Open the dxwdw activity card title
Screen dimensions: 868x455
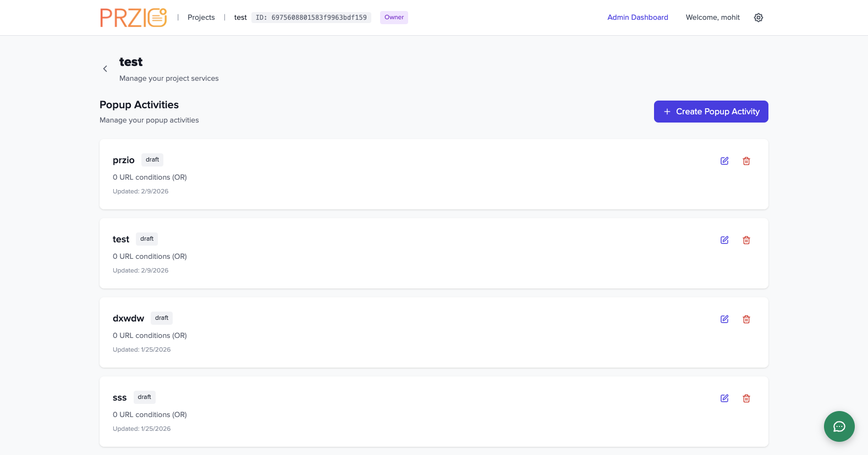click(x=128, y=319)
